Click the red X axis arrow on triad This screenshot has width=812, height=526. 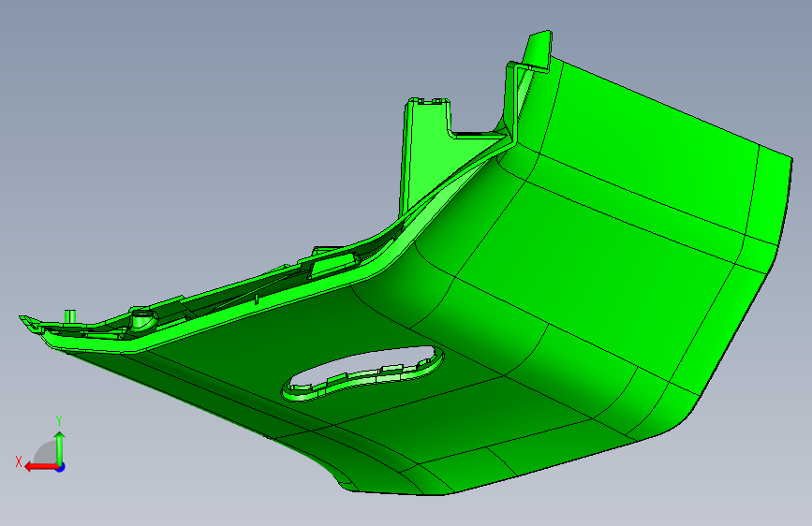tap(41, 467)
